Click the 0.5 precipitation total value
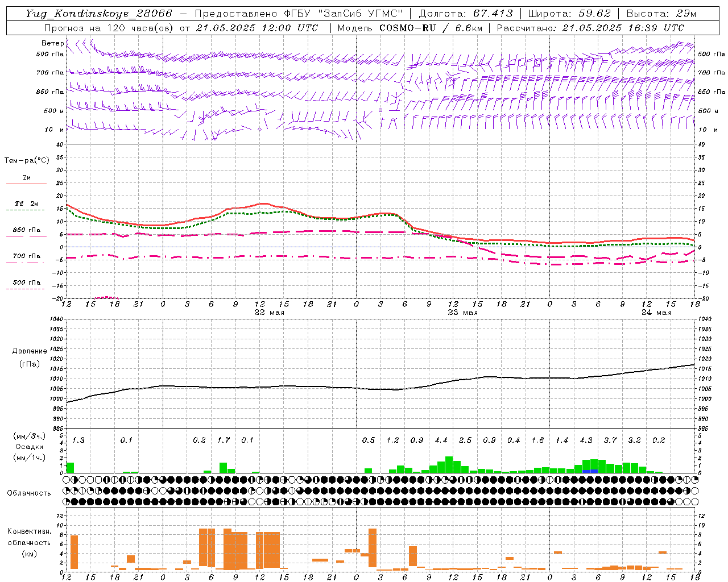728x582 pixels. coord(369,440)
